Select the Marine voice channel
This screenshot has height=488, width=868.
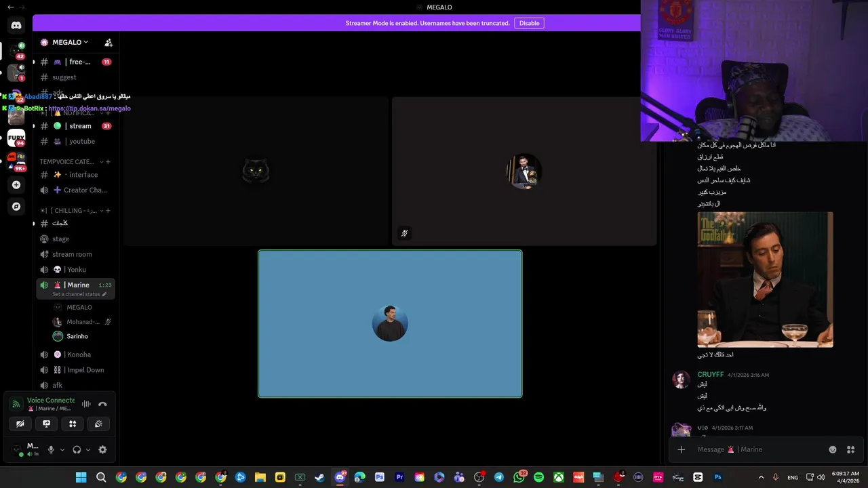tap(75, 285)
